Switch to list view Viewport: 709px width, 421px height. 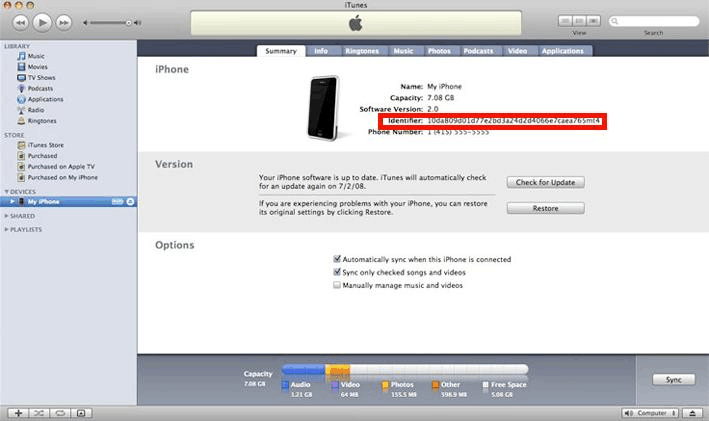565,21
